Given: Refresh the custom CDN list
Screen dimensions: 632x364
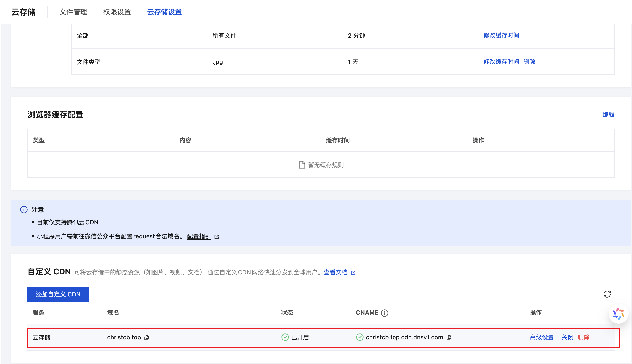Looking at the screenshot, I should point(607,294).
